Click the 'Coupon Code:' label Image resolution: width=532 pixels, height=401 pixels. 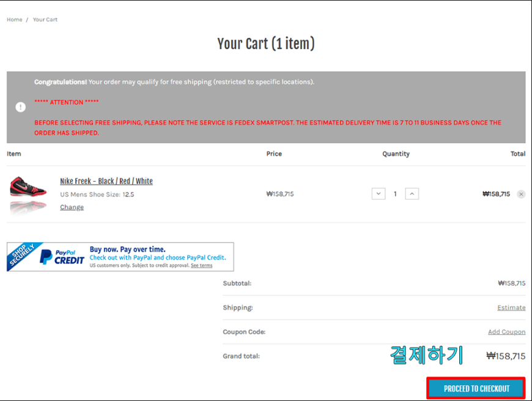click(x=244, y=332)
